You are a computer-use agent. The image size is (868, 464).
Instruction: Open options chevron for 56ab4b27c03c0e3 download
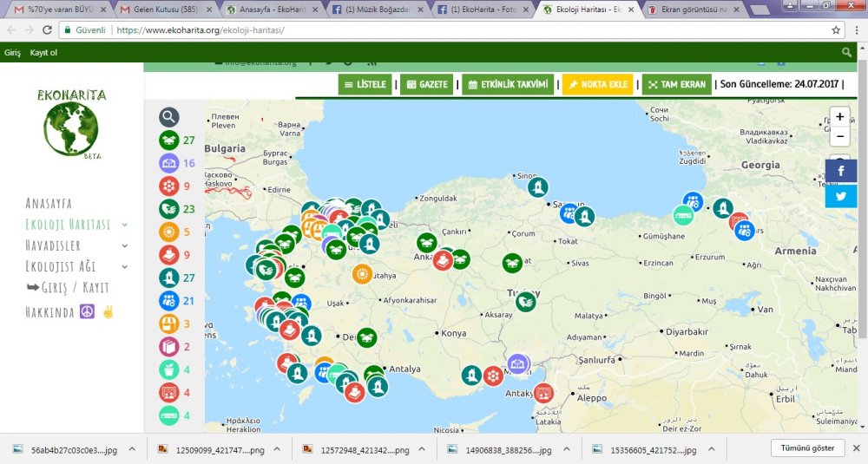tap(132, 449)
